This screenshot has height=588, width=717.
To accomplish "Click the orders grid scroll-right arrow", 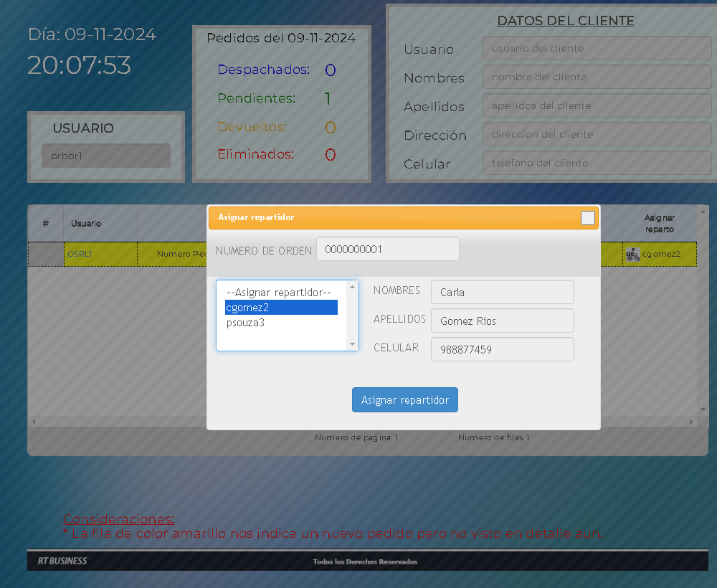I will 691,422.
